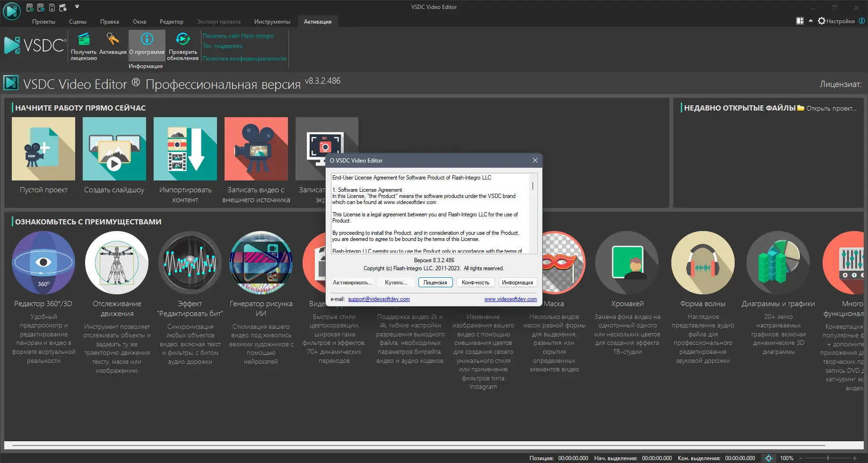Click the layout panels icon at top right
The image size is (868, 463).
point(800,21)
